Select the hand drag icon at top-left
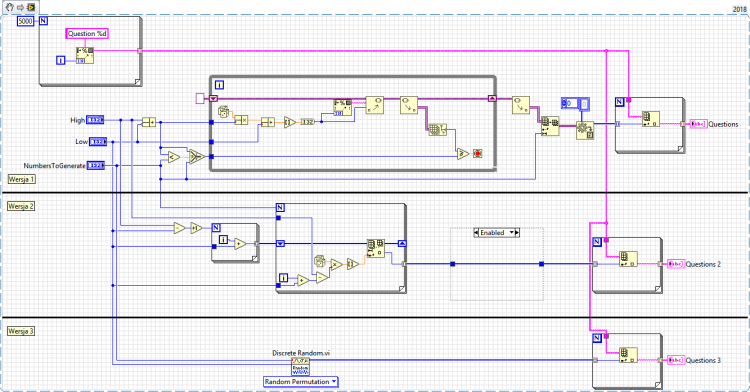The width and height of the screenshot is (750, 392). pos(10,7)
